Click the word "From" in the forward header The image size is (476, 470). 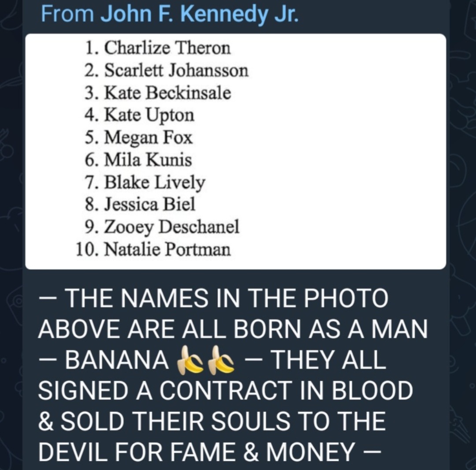click(x=67, y=14)
